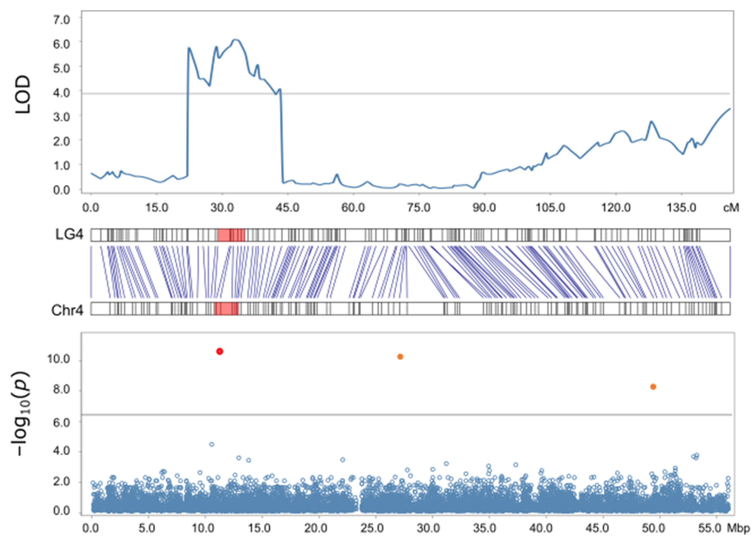Click the highest LOD curve peak
This screenshot has height=544, width=756.
235,40
